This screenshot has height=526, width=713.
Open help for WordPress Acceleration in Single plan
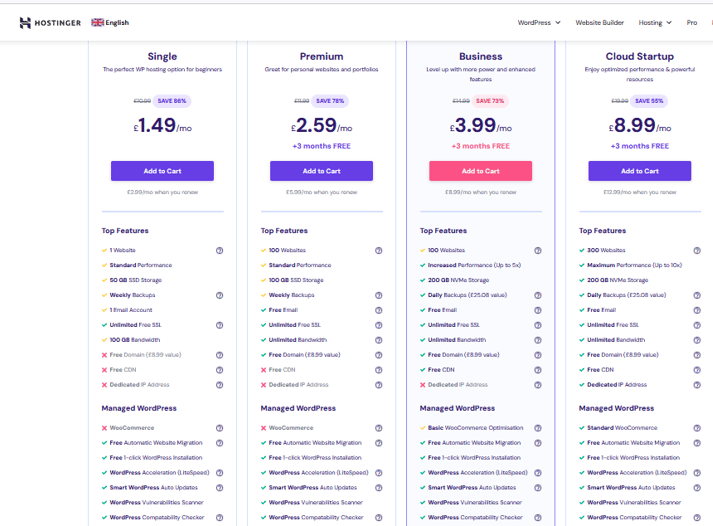[220, 473]
